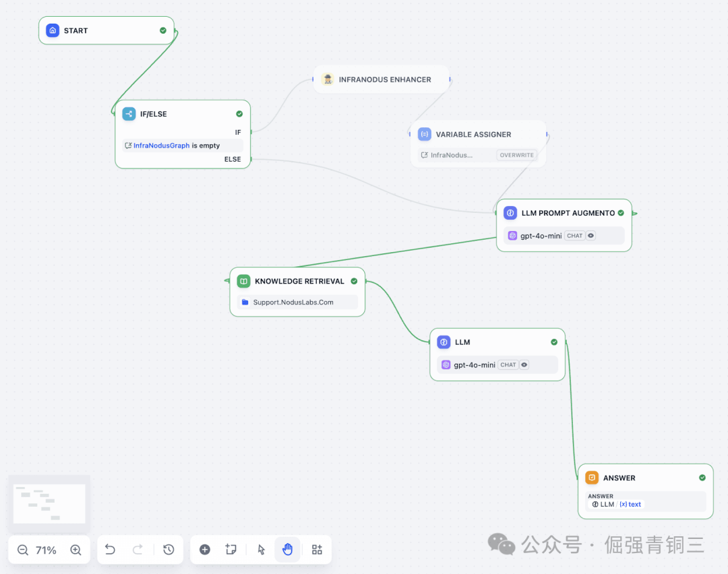The width and height of the screenshot is (728, 574).
Task: Click the IF/ELSE branch node icon
Action: (129, 114)
